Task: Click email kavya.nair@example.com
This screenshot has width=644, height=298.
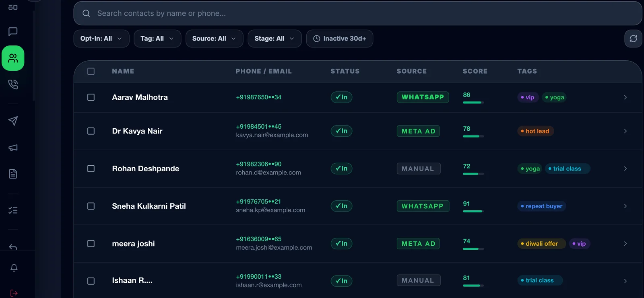Action: [272, 135]
